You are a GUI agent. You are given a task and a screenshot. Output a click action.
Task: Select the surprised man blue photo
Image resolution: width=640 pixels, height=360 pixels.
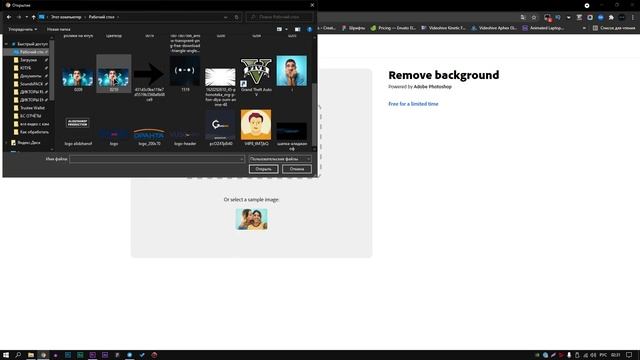(291, 71)
